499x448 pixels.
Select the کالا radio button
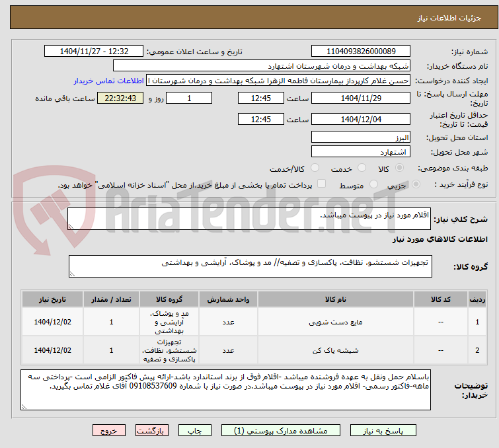pos(399,168)
